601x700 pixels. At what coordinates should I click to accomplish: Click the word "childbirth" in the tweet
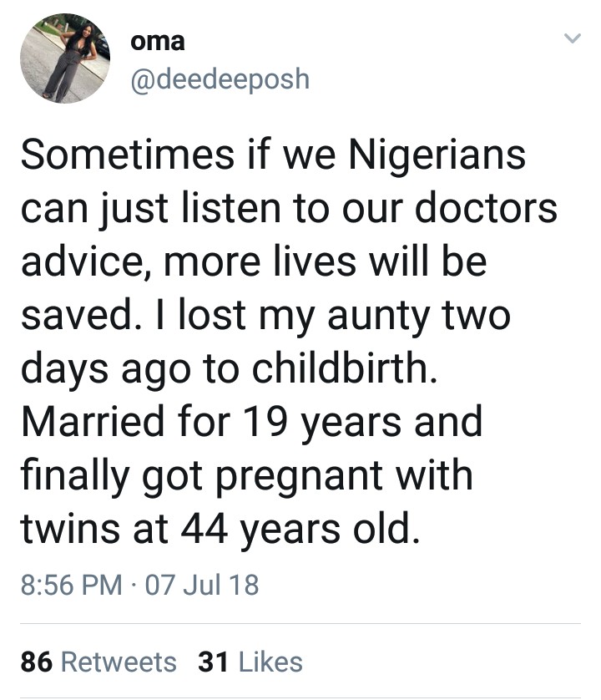(x=339, y=369)
